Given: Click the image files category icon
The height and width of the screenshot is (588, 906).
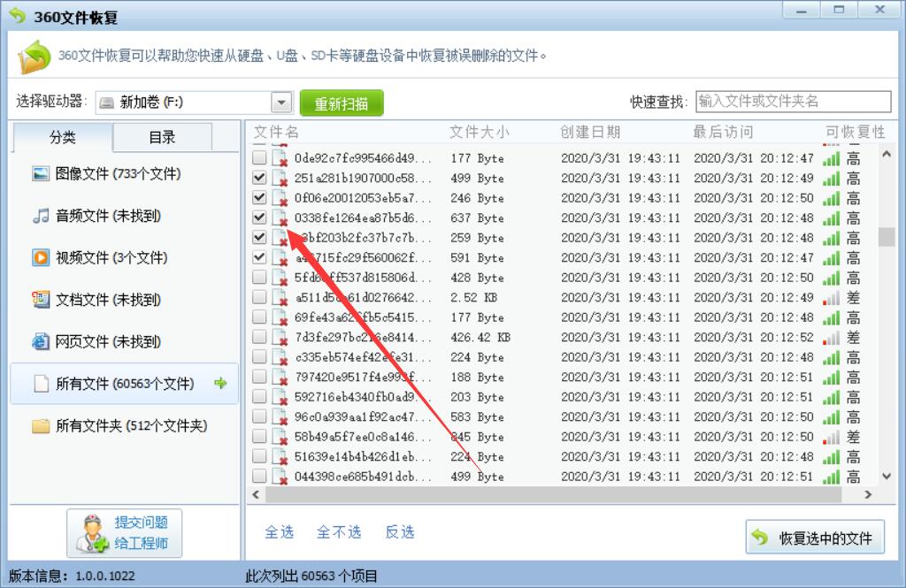Looking at the screenshot, I should click(41, 174).
